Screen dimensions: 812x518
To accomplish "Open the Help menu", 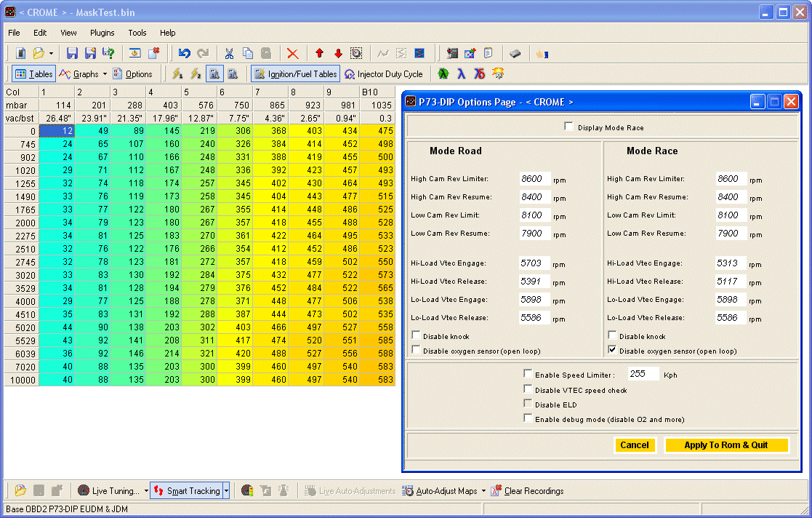I will (167, 33).
